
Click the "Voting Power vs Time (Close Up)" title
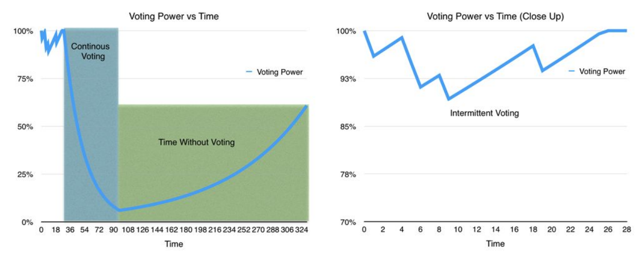click(x=495, y=16)
